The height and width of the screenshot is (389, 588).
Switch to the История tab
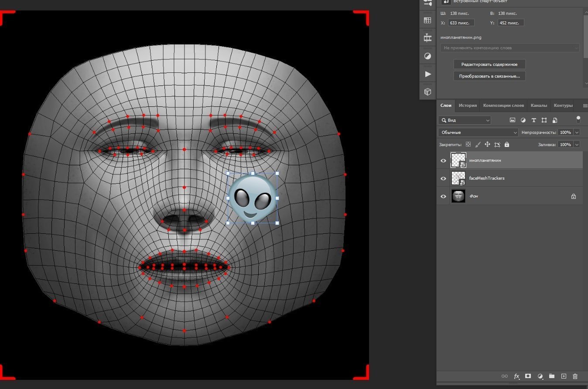(468, 106)
